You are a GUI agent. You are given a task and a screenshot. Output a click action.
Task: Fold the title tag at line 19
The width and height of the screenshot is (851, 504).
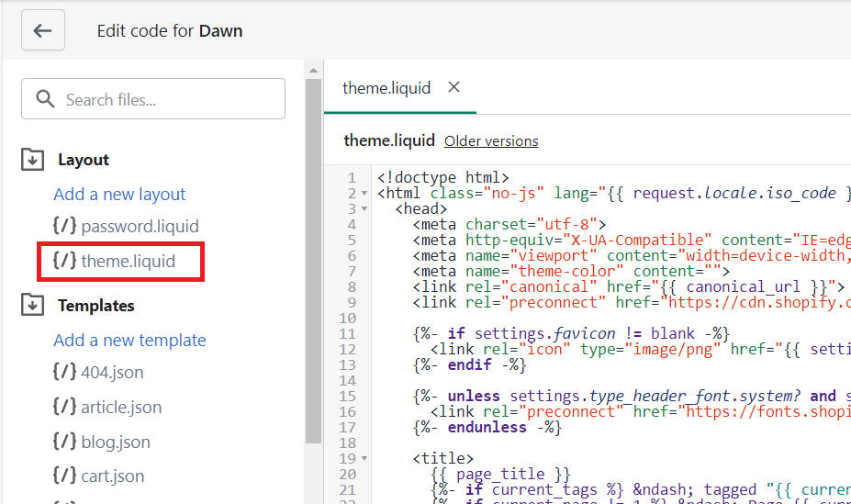point(364,458)
